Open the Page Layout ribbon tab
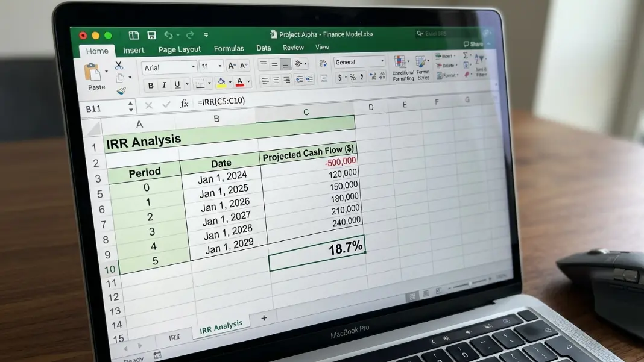 [180, 49]
